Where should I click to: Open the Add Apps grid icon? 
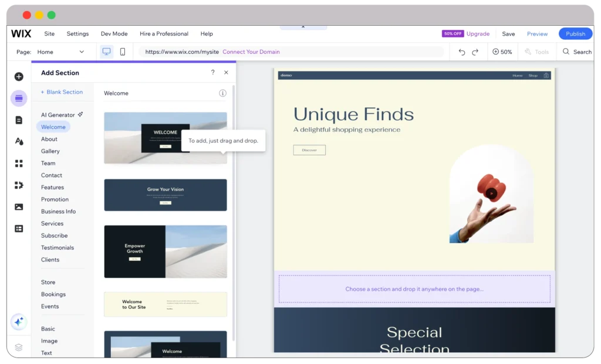(19, 164)
